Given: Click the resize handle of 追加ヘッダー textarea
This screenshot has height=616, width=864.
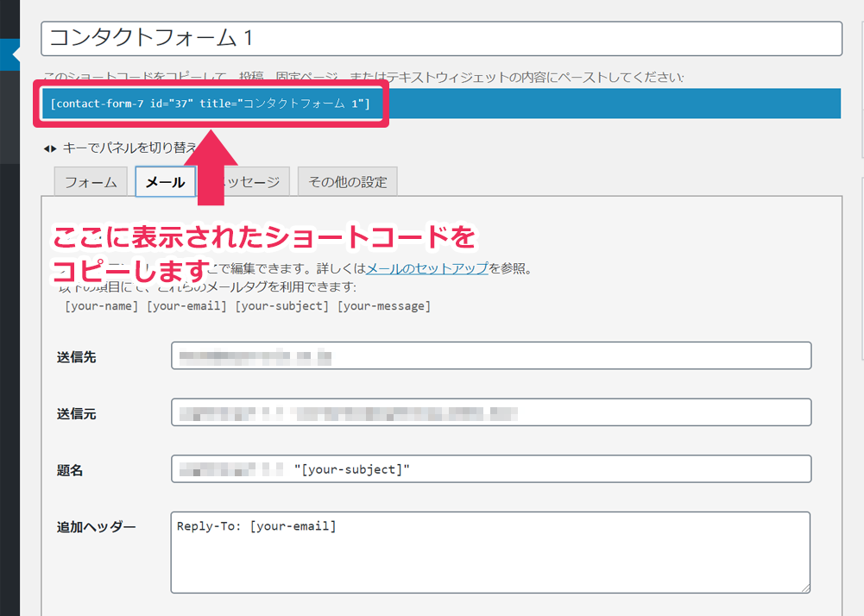Looking at the screenshot, I should click(805, 588).
